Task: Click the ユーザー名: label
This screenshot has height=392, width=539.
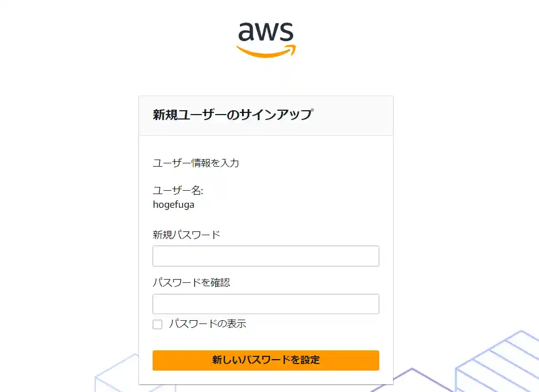Action: 178,191
